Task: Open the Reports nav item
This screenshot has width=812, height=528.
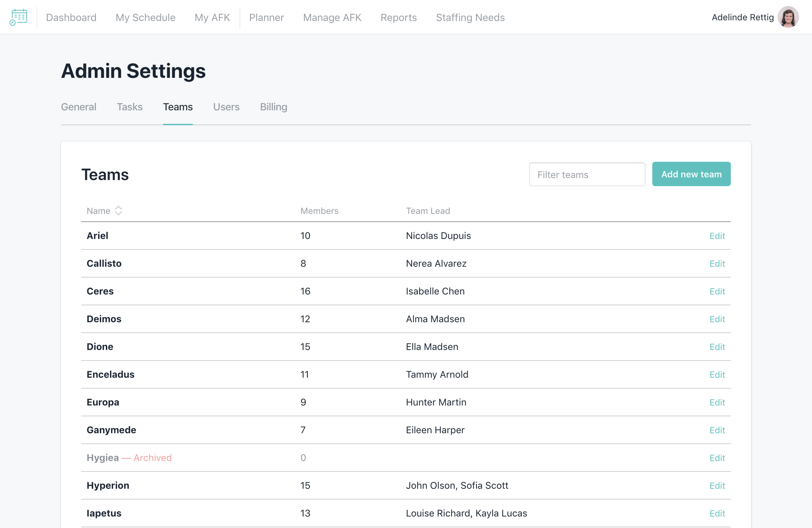Action: 398,17
